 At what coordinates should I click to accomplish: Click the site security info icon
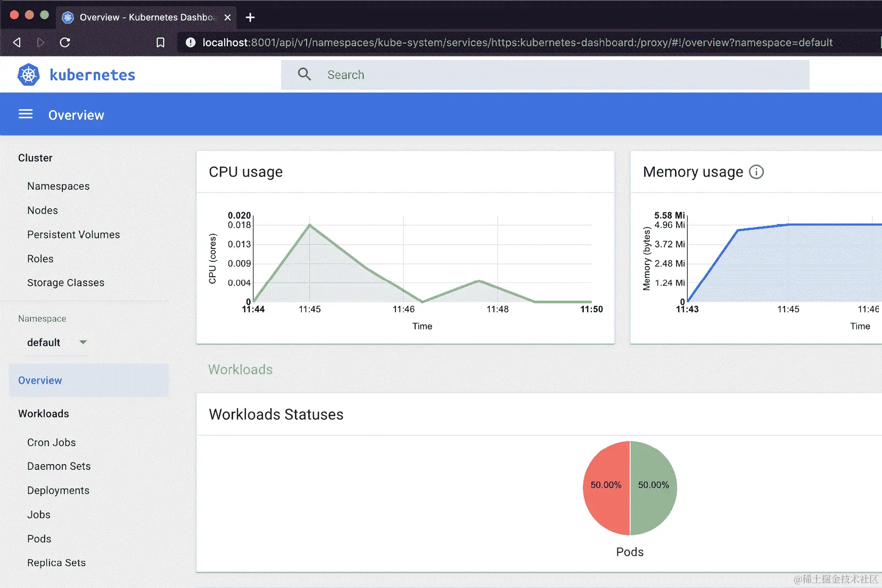[190, 43]
